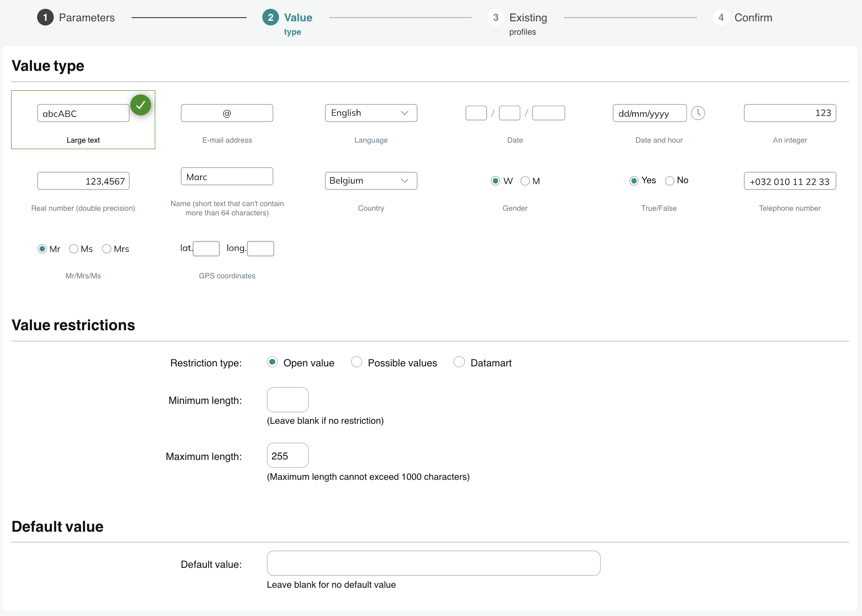Open the English language dropdown
The image size is (862, 616).
pyautogui.click(x=371, y=113)
